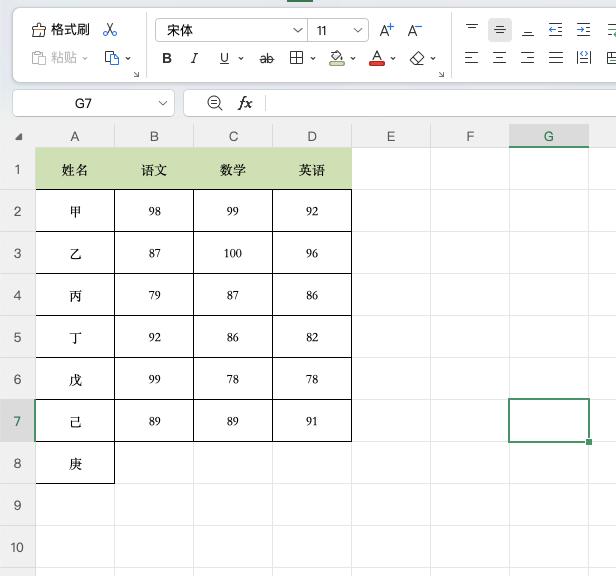
Task: Click the name cell 庚
Action: tap(75, 463)
